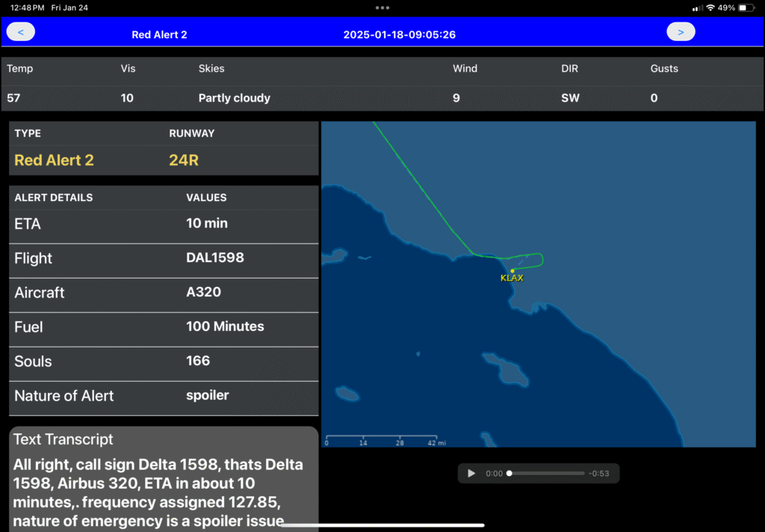Tap the home indicator bar at bottom

(x=382, y=525)
